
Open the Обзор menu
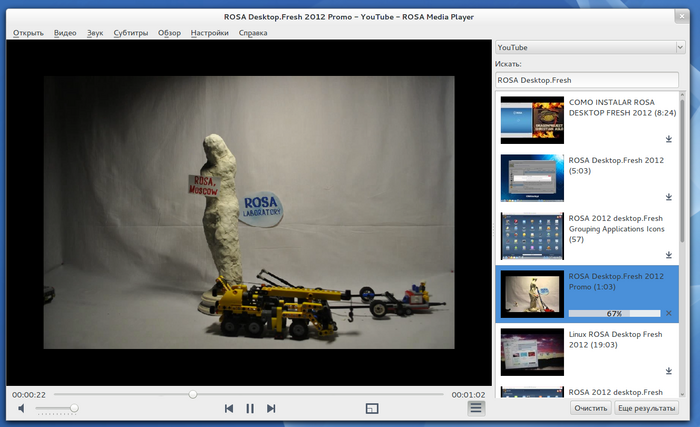(169, 33)
